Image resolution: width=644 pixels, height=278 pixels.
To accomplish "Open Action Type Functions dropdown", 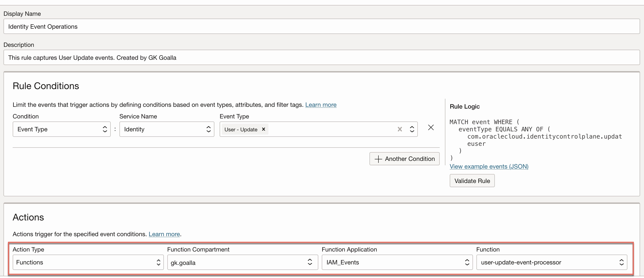I will point(88,262).
